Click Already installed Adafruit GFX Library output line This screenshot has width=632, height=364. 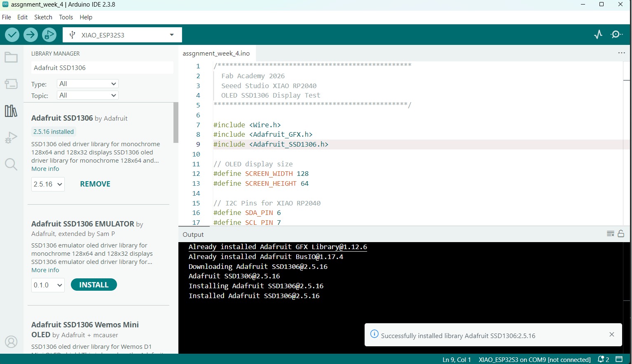[x=278, y=247]
